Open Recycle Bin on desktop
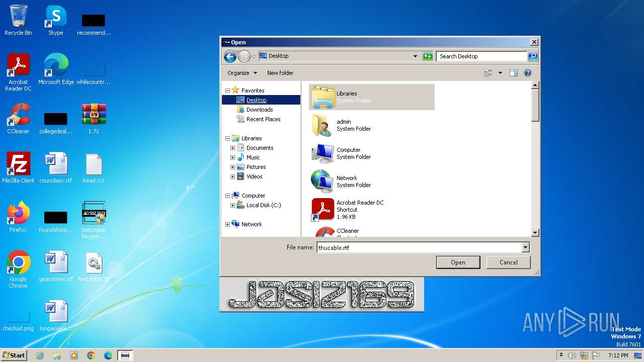644x362 pixels. click(x=18, y=20)
